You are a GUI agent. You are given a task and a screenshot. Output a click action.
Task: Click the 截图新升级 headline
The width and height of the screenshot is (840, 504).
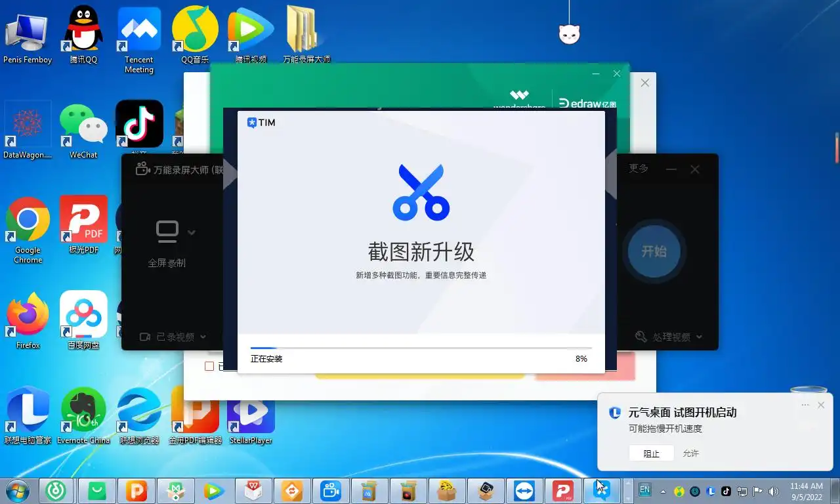(421, 251)
